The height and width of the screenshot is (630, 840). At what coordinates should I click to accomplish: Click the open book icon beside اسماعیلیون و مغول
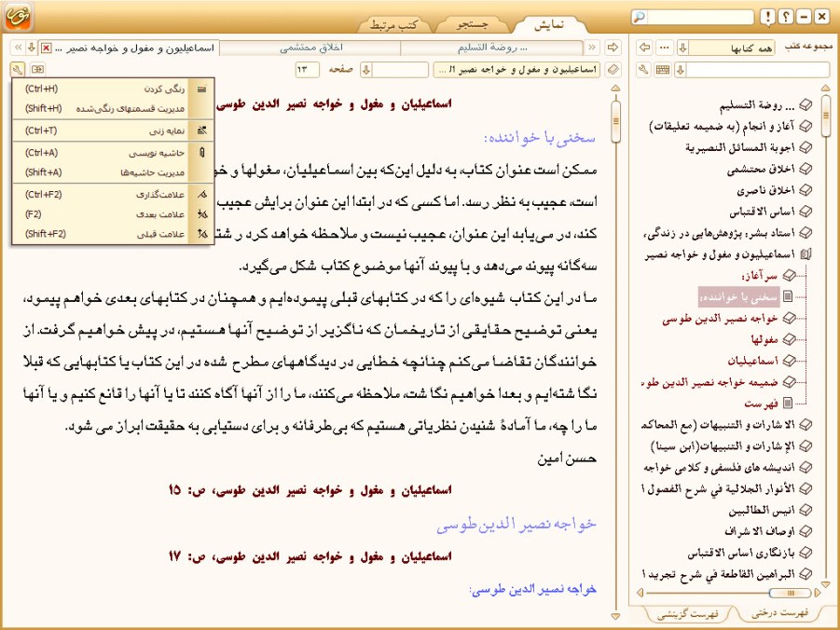pos(806,254)
